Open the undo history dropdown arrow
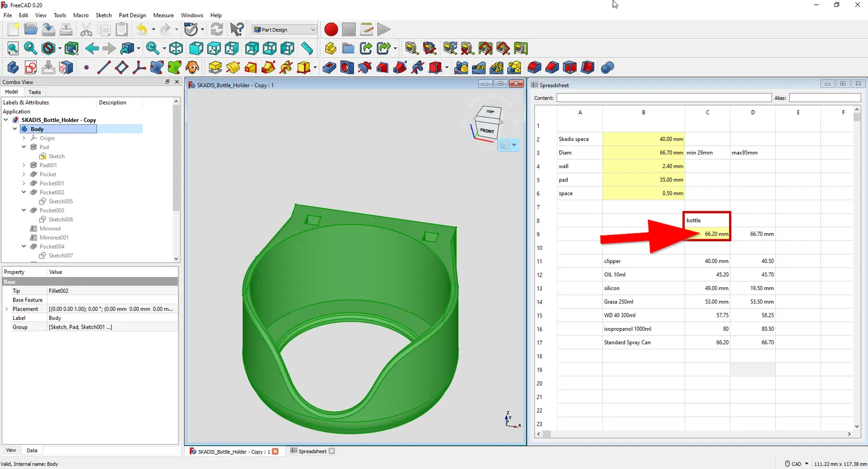 coord(154,29)
